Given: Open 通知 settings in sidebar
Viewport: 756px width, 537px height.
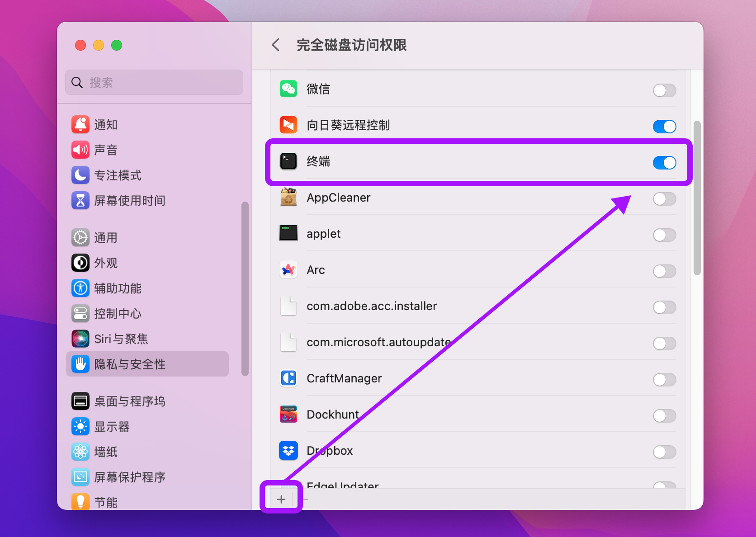Looking at the screenshot, I should pyautogui.click(x=147, y=125).
